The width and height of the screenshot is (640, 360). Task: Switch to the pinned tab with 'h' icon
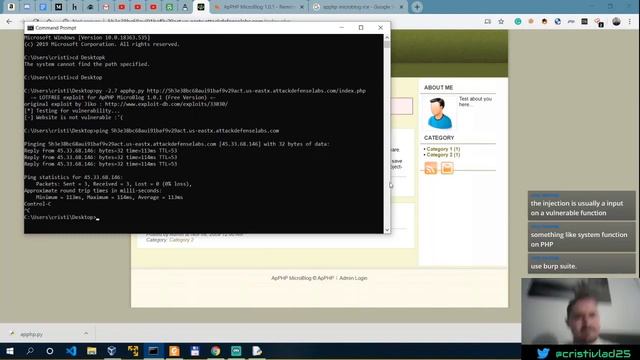click(x=74, y=7)
